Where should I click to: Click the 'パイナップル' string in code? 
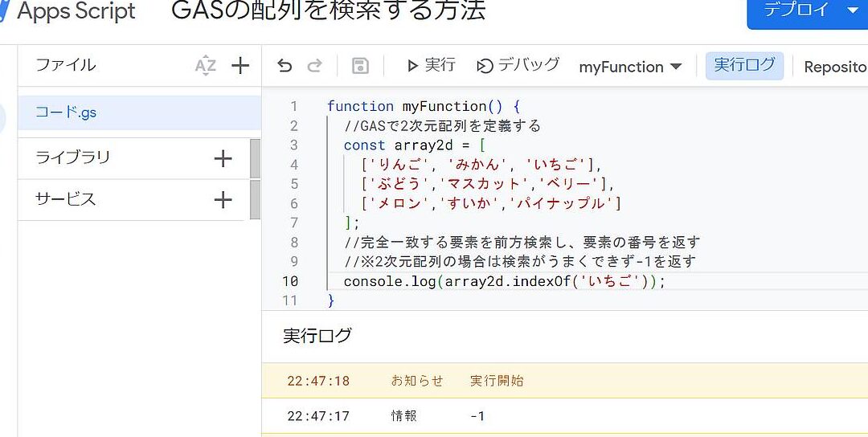(x=561, y=203)
